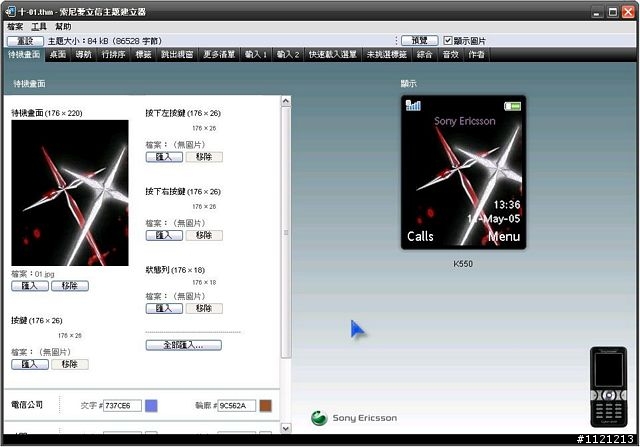Click the left panel scrollbar down arrow

286,428
